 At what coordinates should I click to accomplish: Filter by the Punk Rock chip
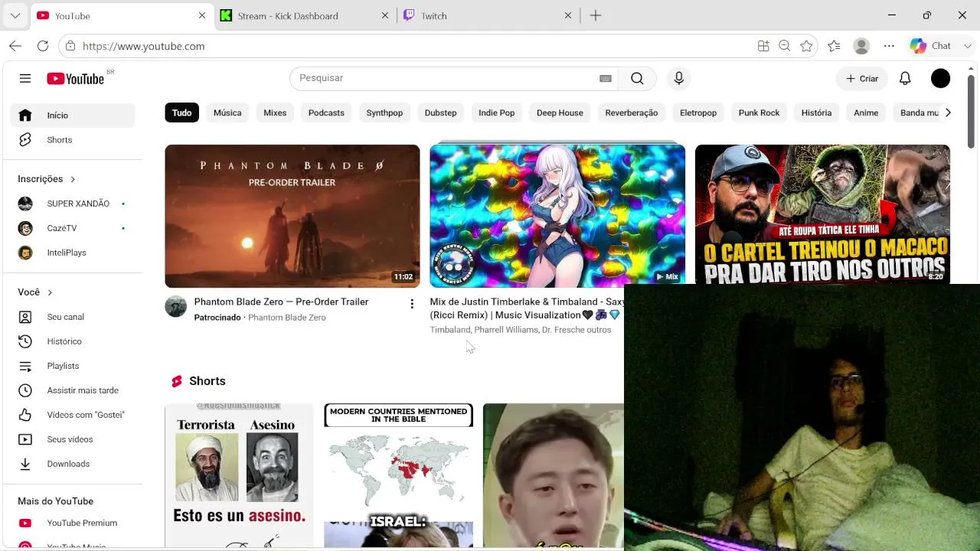click(x=759, y=112)
